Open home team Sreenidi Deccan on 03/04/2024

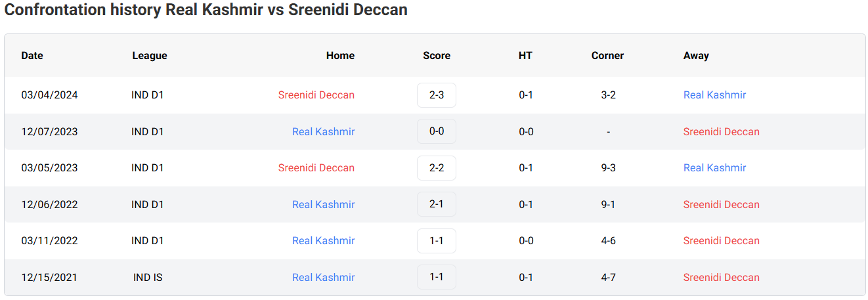316,95
